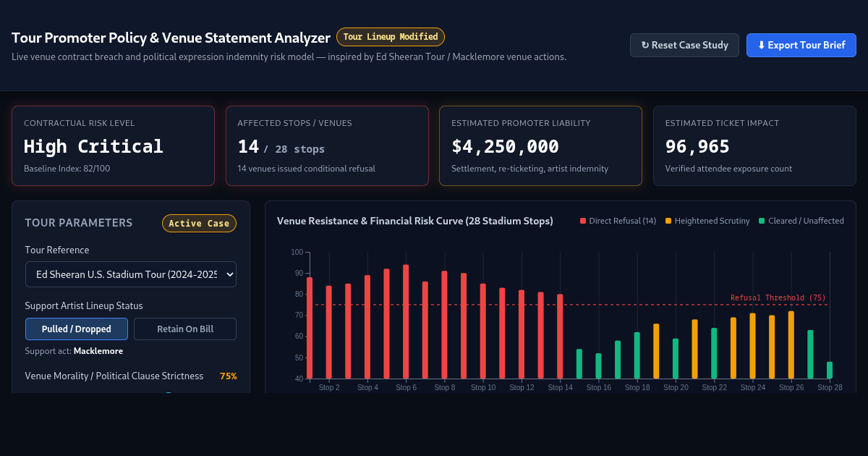Click the Stop 6 chart bar
Screen dimensions: 868x456
tap(406, 321)
